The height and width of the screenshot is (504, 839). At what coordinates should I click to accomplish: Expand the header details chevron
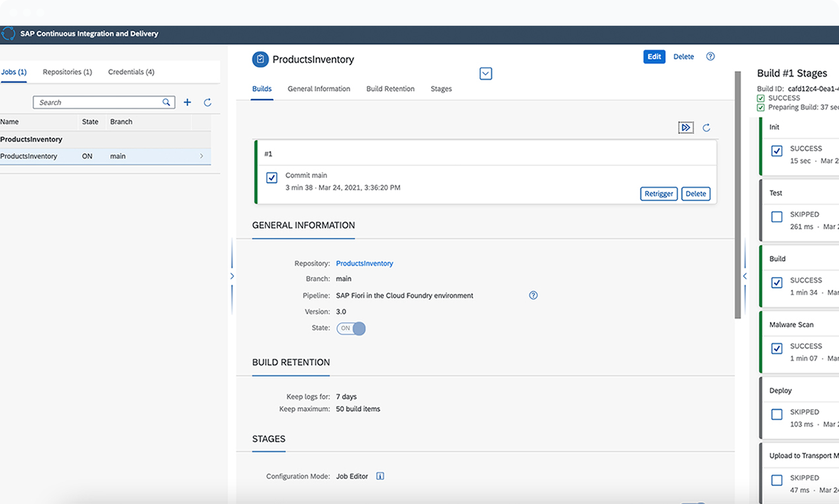pyautogui.click(x=485, y=73)
